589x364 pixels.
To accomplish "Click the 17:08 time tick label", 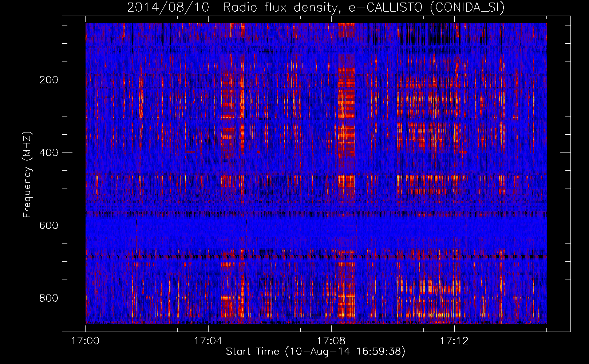I will (x=331, y=341).
